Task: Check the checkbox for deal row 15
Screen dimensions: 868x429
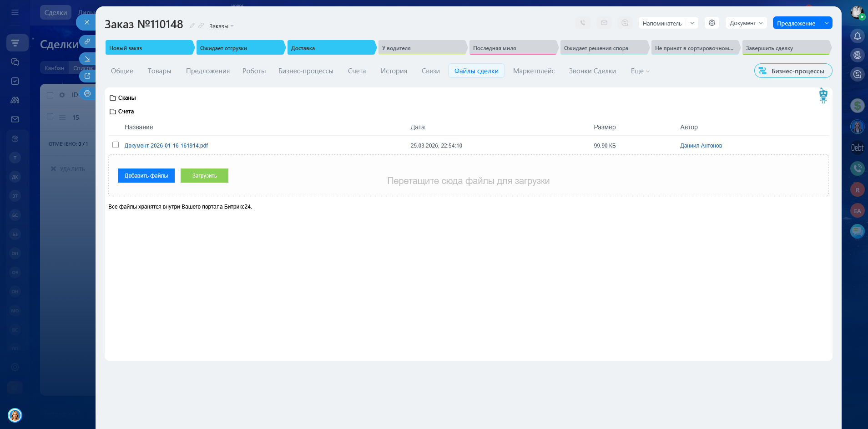Action: [x=50, y=117]
